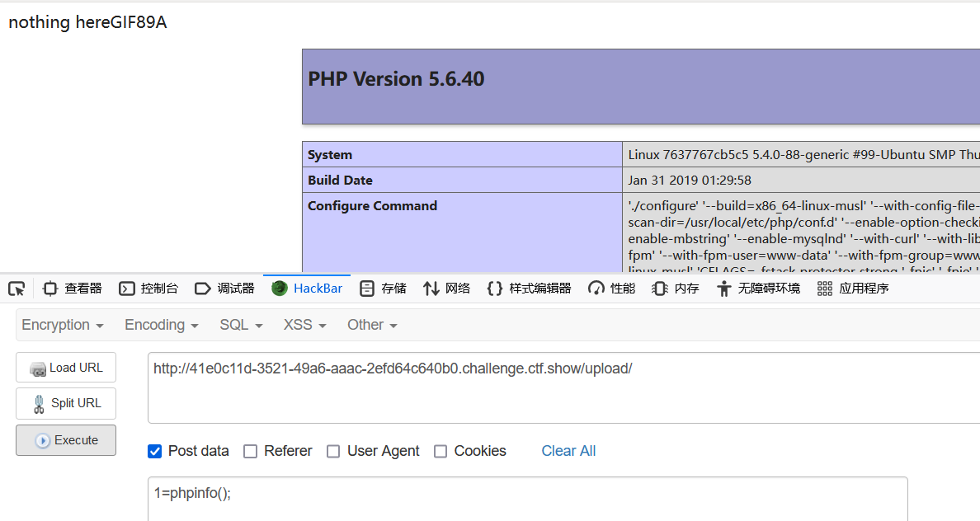Select the Build Date row label
Screen dimensions: 980x521
coord(340,181)
